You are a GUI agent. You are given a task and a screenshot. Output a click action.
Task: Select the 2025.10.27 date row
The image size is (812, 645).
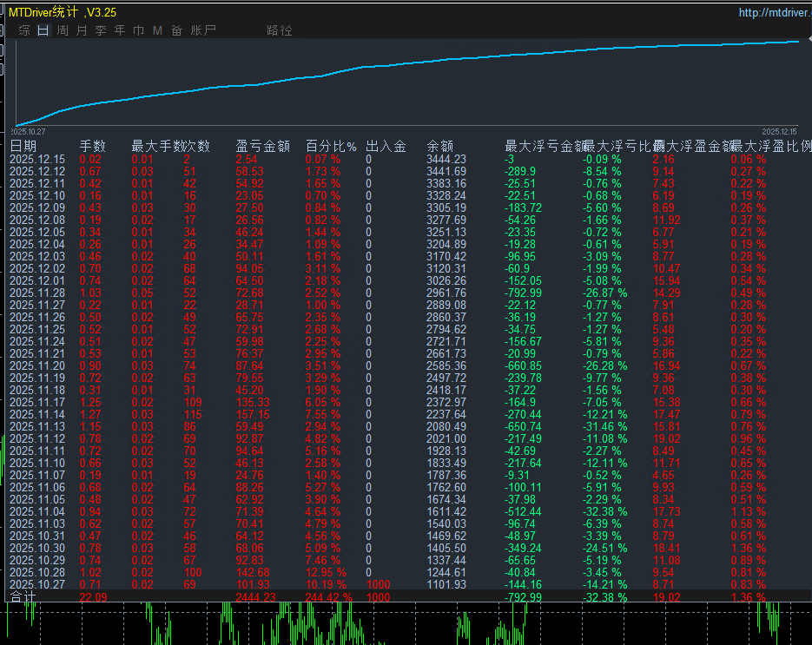point(37,585)
